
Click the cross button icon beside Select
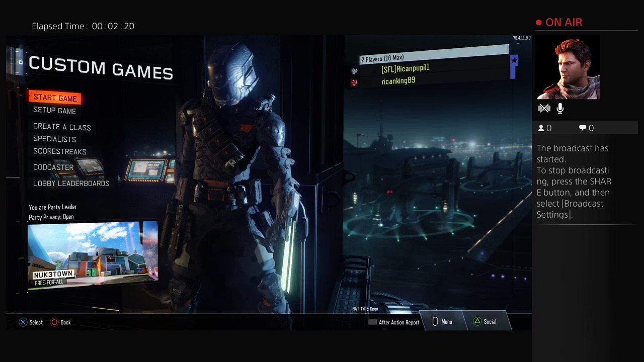pos(23,322)
